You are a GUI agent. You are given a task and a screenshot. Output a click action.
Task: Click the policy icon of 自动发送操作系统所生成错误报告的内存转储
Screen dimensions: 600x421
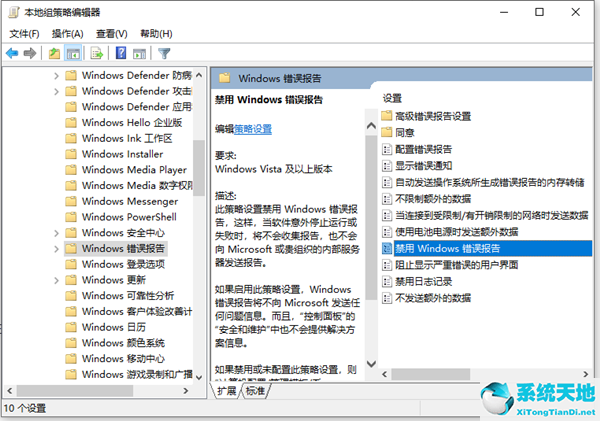[x=387, y=183]
